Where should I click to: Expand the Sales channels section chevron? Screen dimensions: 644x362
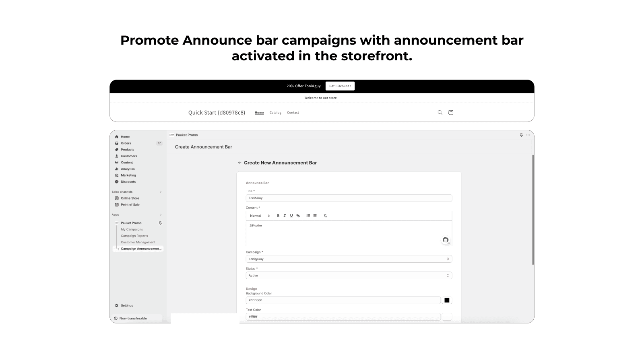[161, 192]
